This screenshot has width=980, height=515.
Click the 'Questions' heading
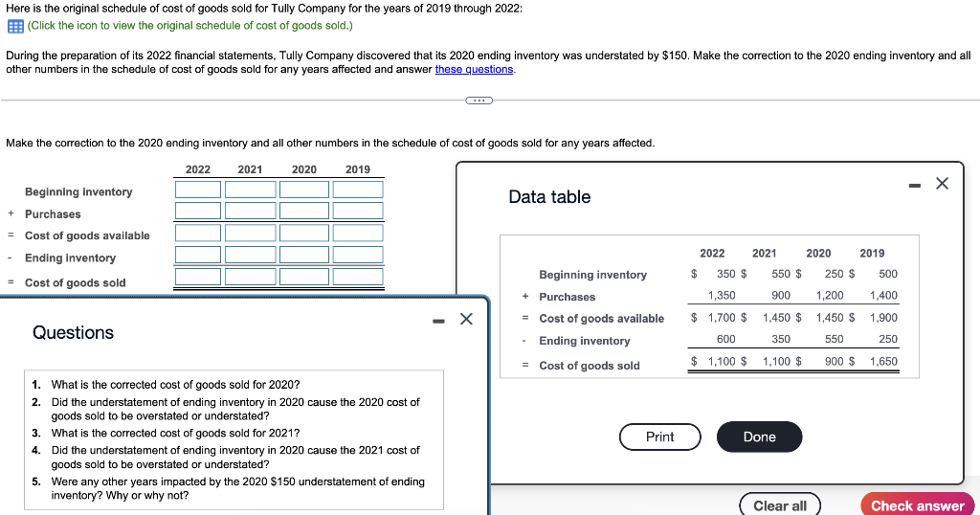click(73, 332)
